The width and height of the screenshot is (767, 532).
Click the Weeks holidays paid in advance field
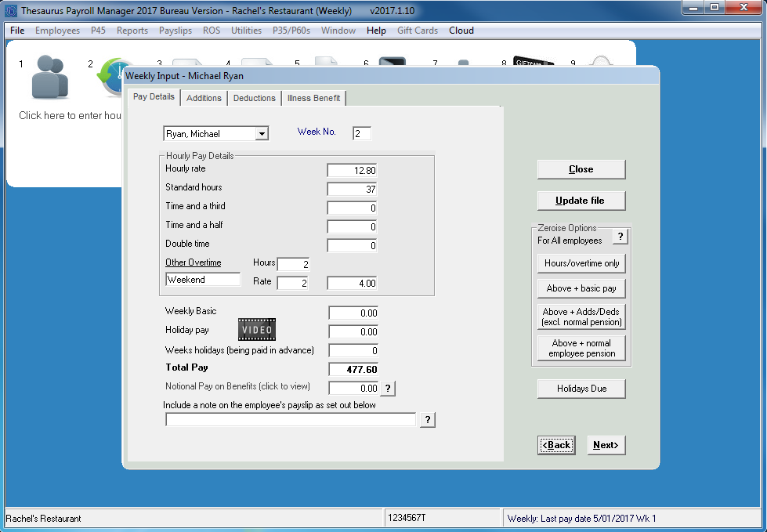pos(353,350)
